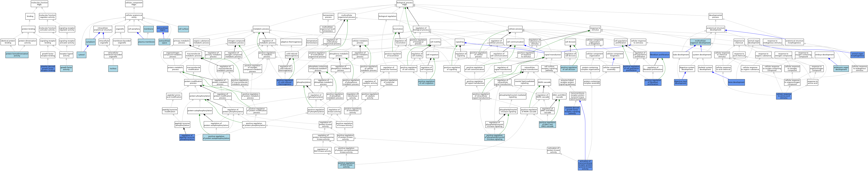Click 'growth factor receptor binding' node

[x=48, y=55]
